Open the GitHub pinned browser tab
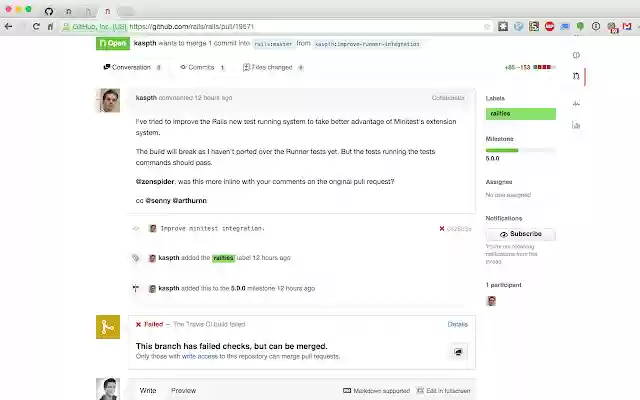This screenshot has height=400, width=640. coord(49,11)
